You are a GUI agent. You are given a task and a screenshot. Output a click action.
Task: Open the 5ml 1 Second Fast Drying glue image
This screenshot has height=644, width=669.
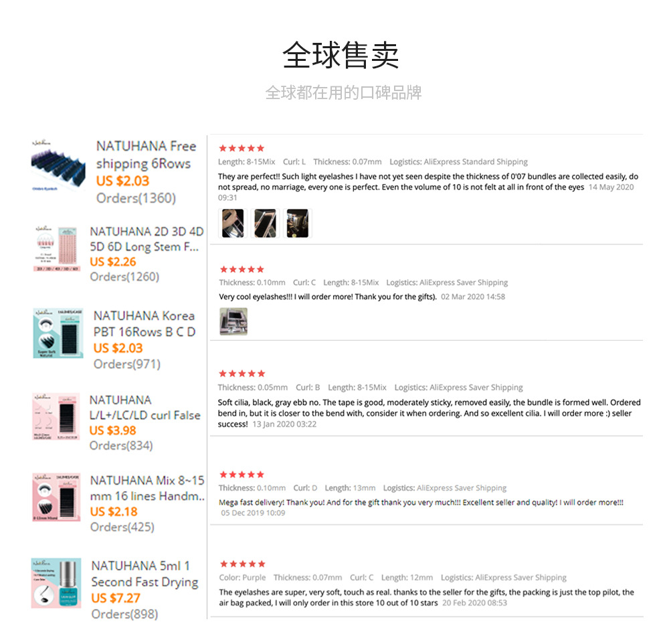[56, 583]
